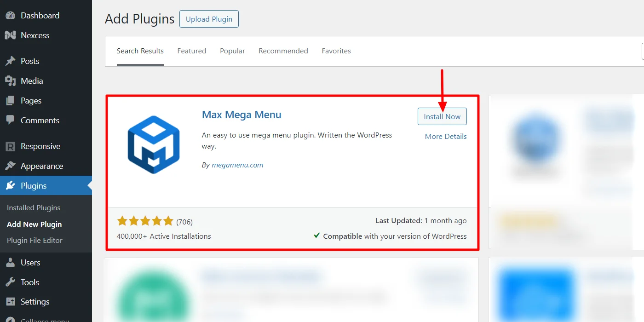The image size is (644, 322).
Task: Click the Settings sliders icon
Action: [x=10, y=302]
